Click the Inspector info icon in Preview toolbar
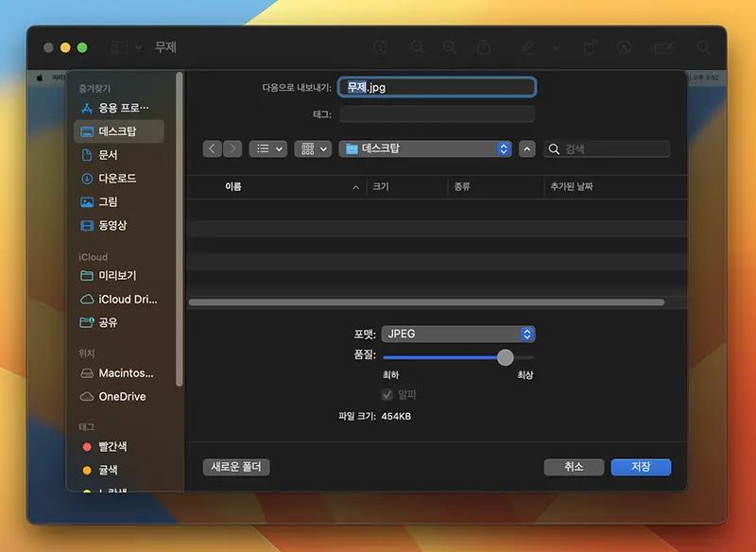756x552 pixels. 381,47
